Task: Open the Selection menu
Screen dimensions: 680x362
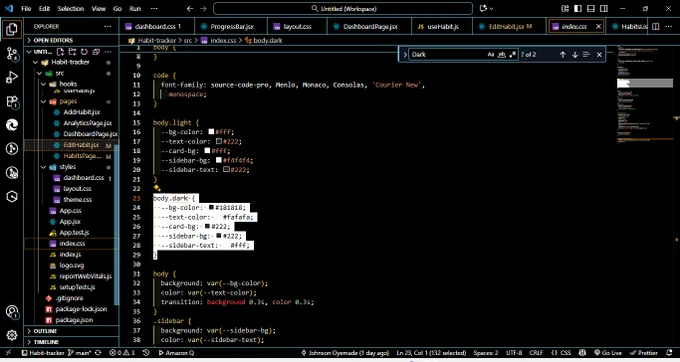Action: click(70, 9)
